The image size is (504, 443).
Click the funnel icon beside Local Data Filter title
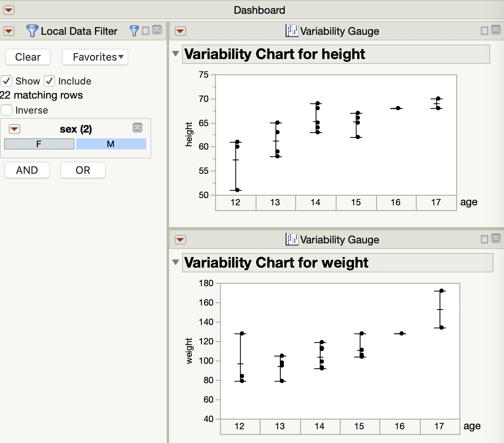coord(32,31)
